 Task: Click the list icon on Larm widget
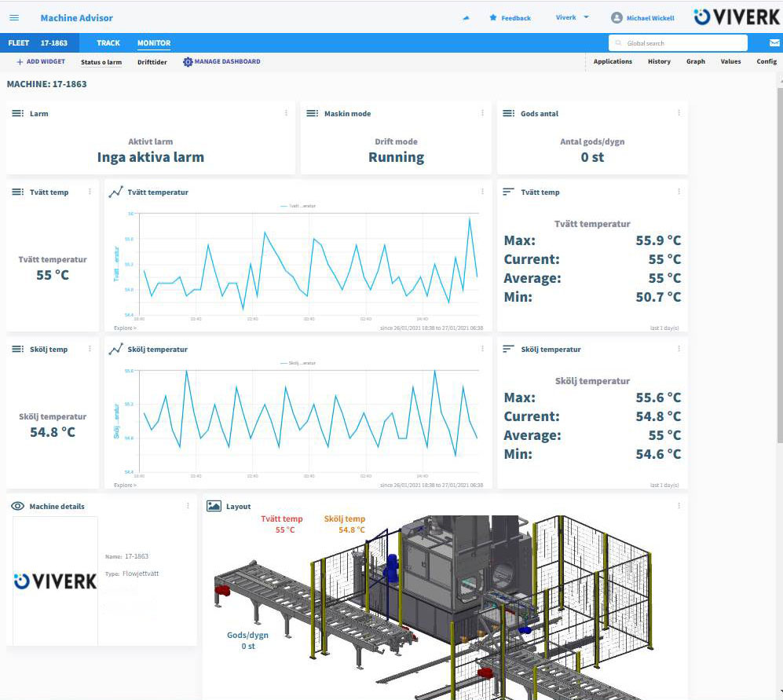(17, 113)
